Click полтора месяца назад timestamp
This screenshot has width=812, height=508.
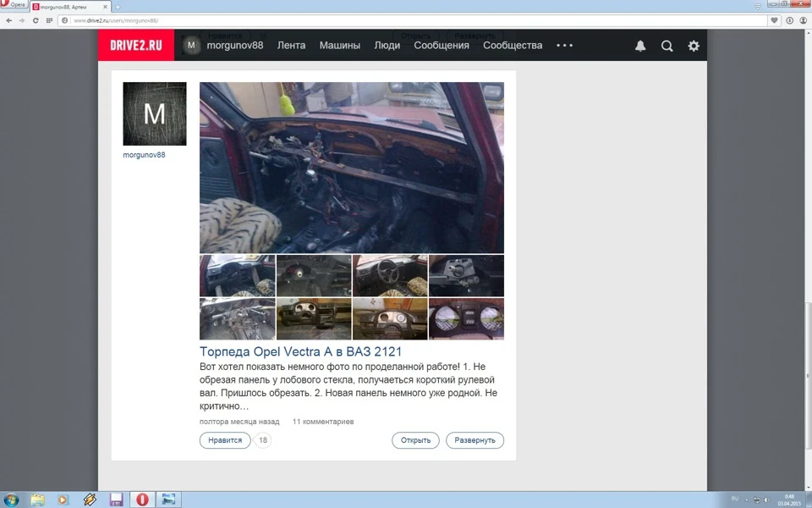click(239, 422)
